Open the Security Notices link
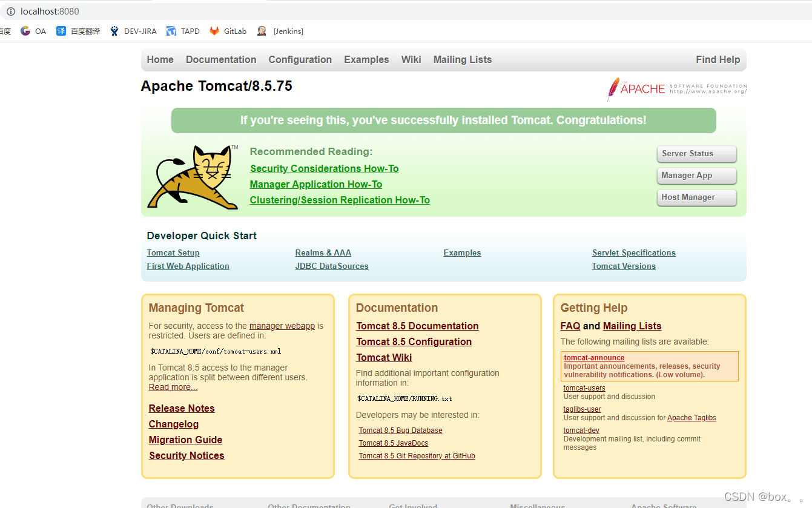 pos(186,455)
